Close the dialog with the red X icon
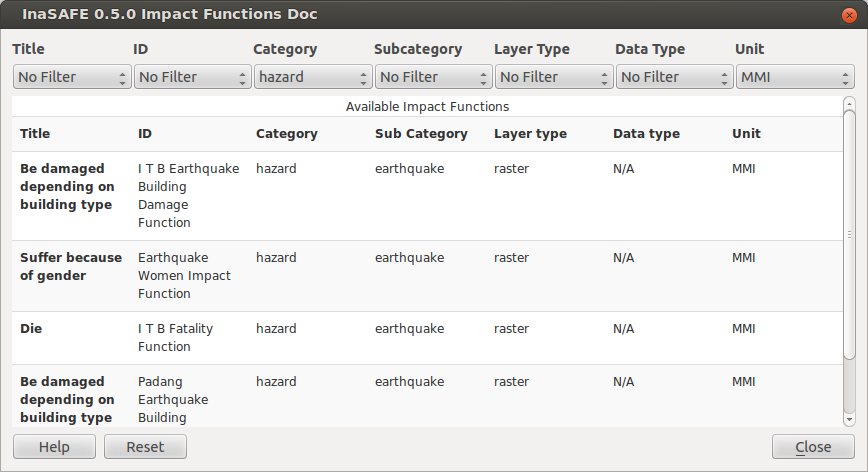This screenshot has width=868, height=472. point(849,15)
